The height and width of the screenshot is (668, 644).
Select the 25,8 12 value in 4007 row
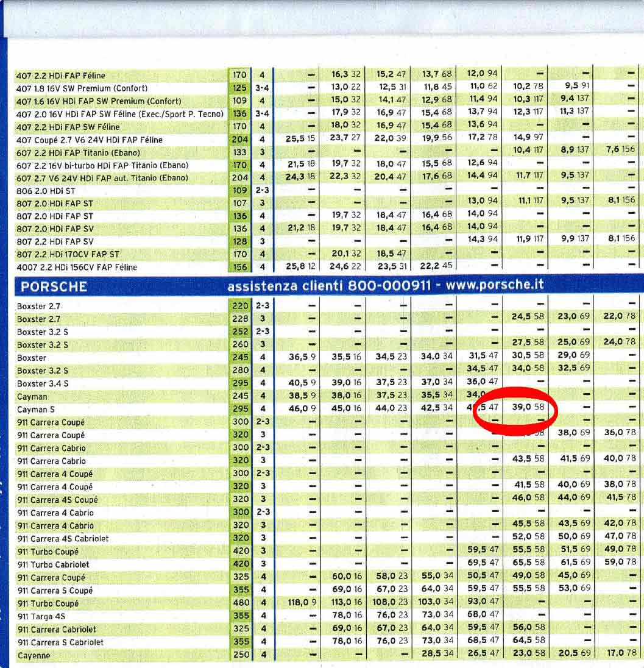pyautogui.click(x=301, y=266)
